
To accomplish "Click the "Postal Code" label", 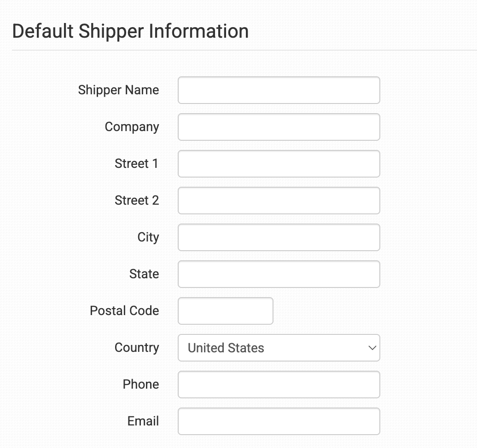I will point(124,311).
